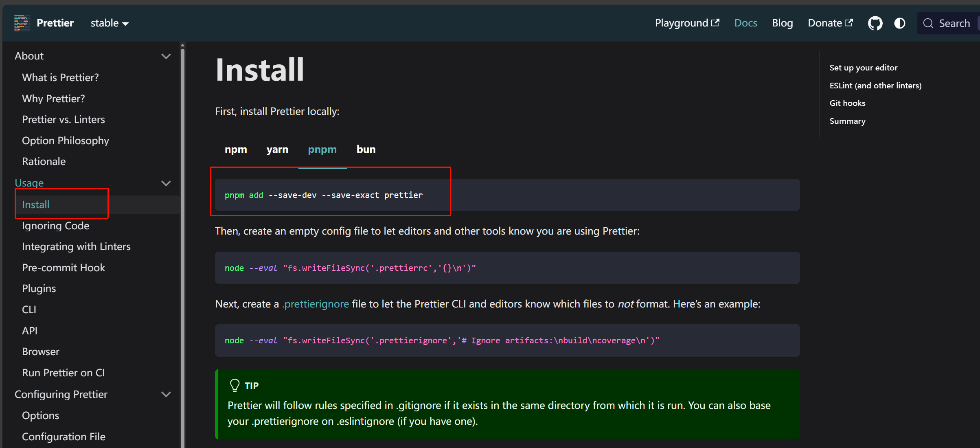Click the sidebar vertical scrollbar
Screen dimensions: 980x448
(182, 244)
